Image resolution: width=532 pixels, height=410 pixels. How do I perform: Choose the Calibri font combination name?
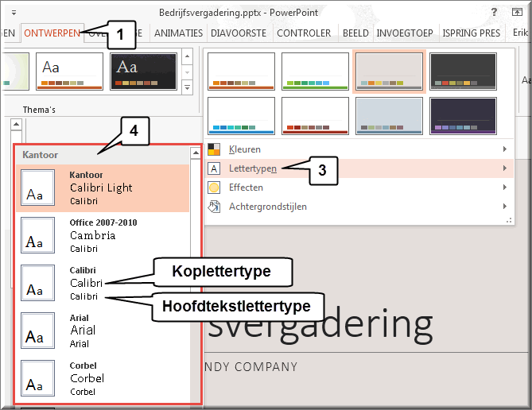(x=83, y=270)
